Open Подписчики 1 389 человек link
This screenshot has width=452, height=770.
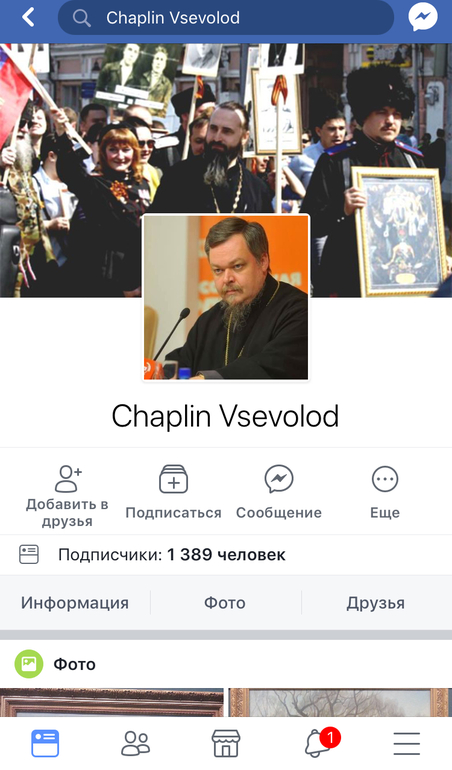(171, 555)
